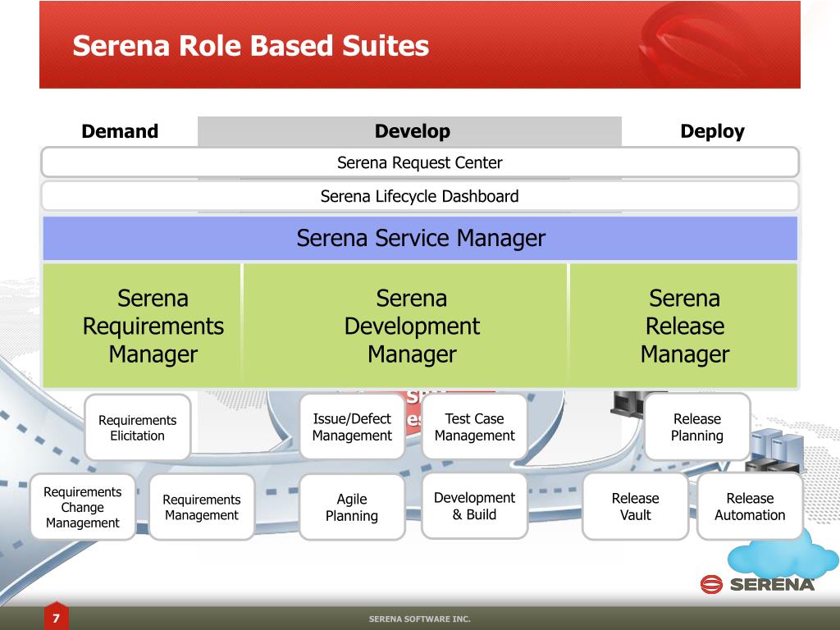The image size is (840, 630).
Task: Click the slide number 7 badge
Action: click(57, 617)
